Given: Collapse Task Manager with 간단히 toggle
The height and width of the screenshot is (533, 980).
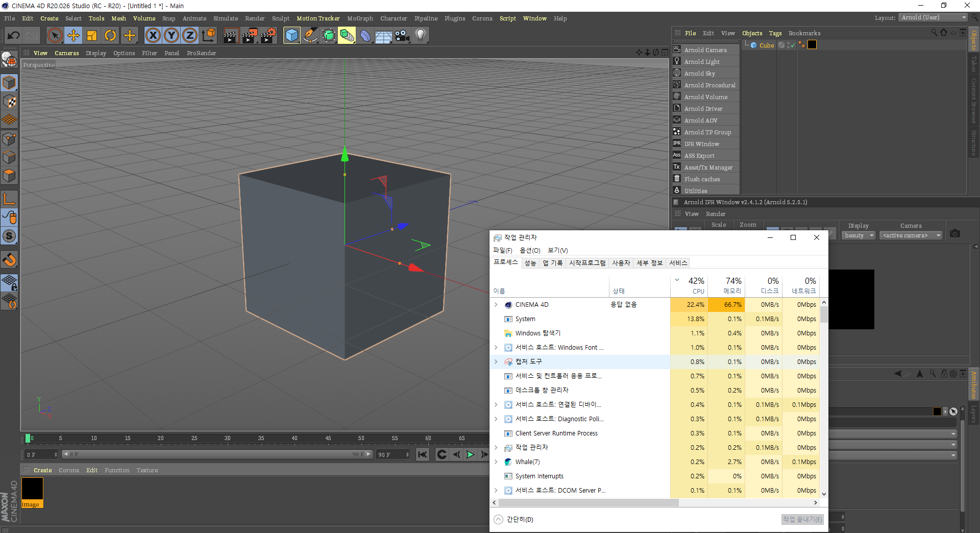Looking at the screenshot, I should pyautogui.click(x=513, y=519).
